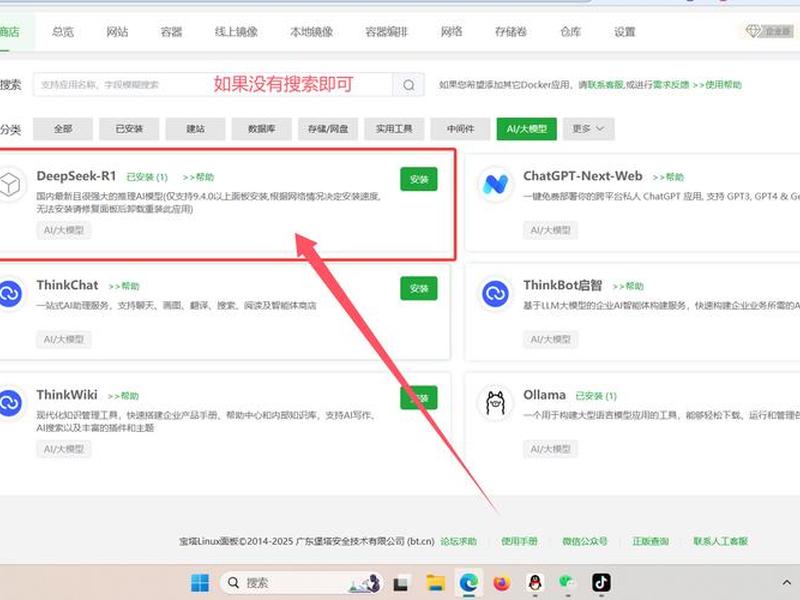Click the AI/大模型 tag under ThinkChat
The image size is (800, 600).
(64, 339)
